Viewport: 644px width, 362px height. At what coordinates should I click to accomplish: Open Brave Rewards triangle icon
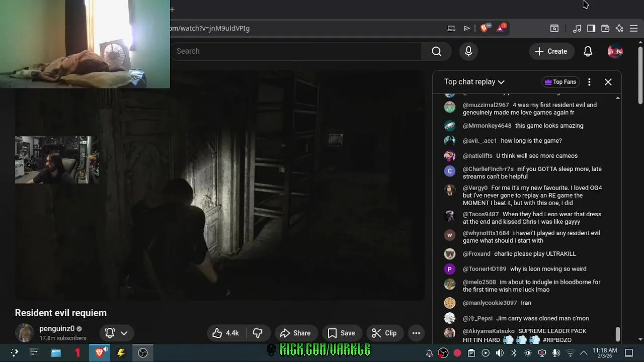[x=501, y=28]
